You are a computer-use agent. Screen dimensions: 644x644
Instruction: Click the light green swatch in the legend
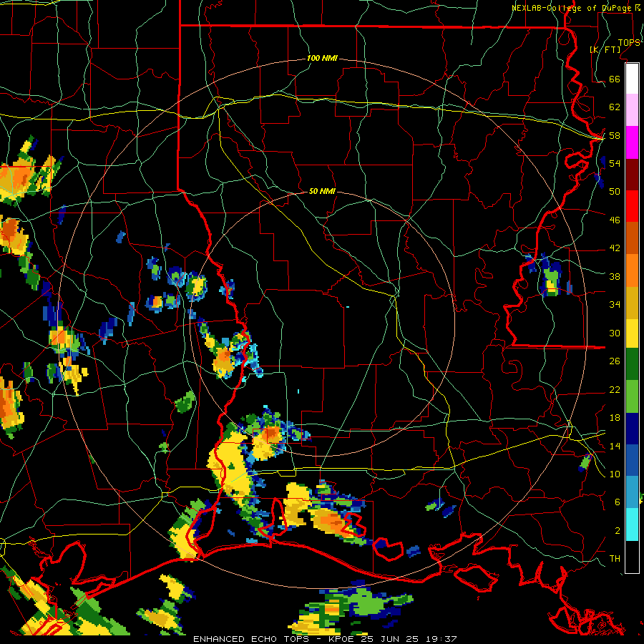(632, 396)
